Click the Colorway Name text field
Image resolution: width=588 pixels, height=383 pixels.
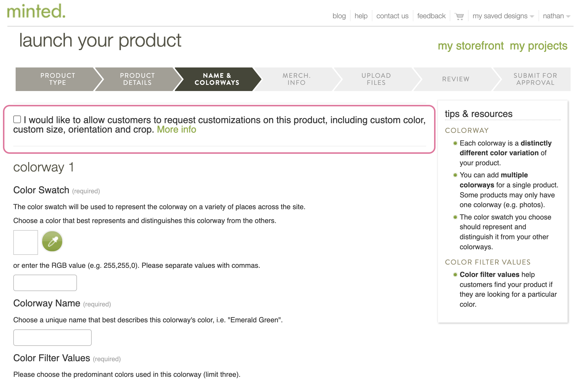pyautogui.click(x=52, y=338)
